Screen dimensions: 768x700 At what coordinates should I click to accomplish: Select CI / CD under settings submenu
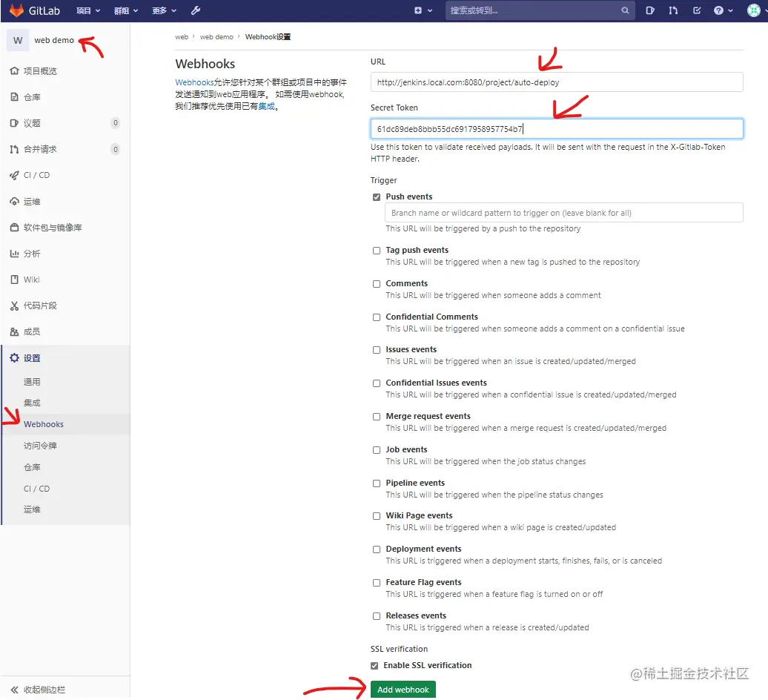[37, 489]
